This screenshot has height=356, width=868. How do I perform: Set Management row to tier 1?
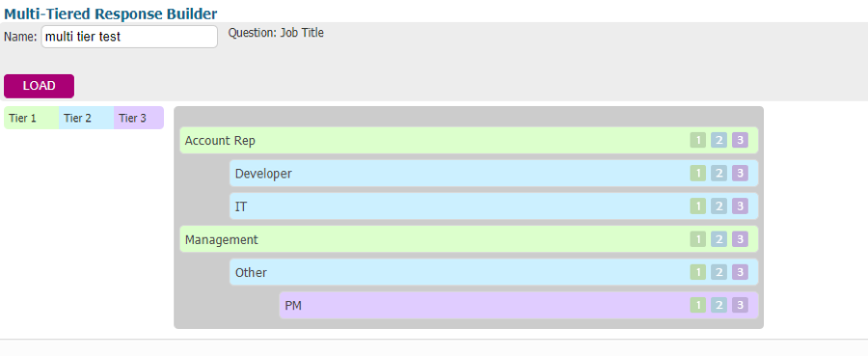click(x=698, y=239)
